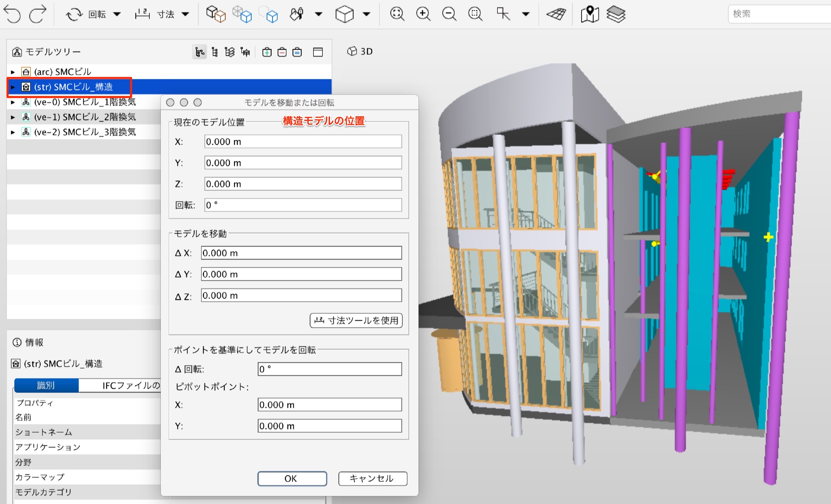The height and width of the screenshot is (504, 831).
Task: Click the redo arrow icon
Action: click(x=38, y=14)
